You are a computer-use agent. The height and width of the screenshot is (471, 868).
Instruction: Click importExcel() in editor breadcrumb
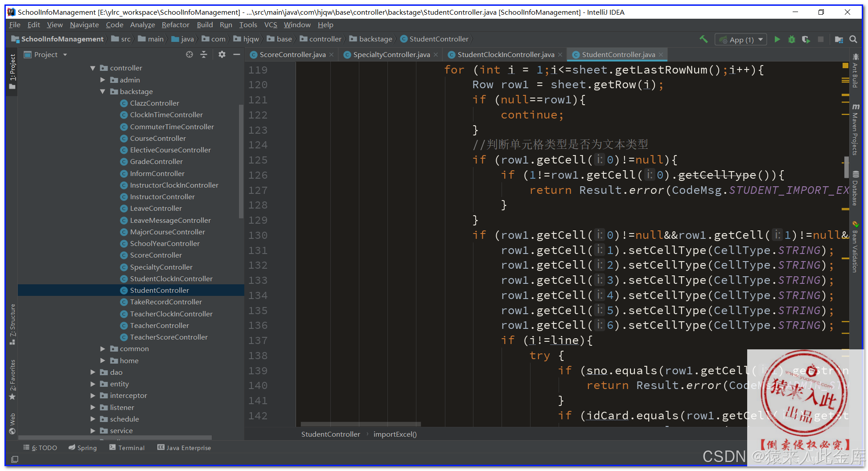(395, 434)
